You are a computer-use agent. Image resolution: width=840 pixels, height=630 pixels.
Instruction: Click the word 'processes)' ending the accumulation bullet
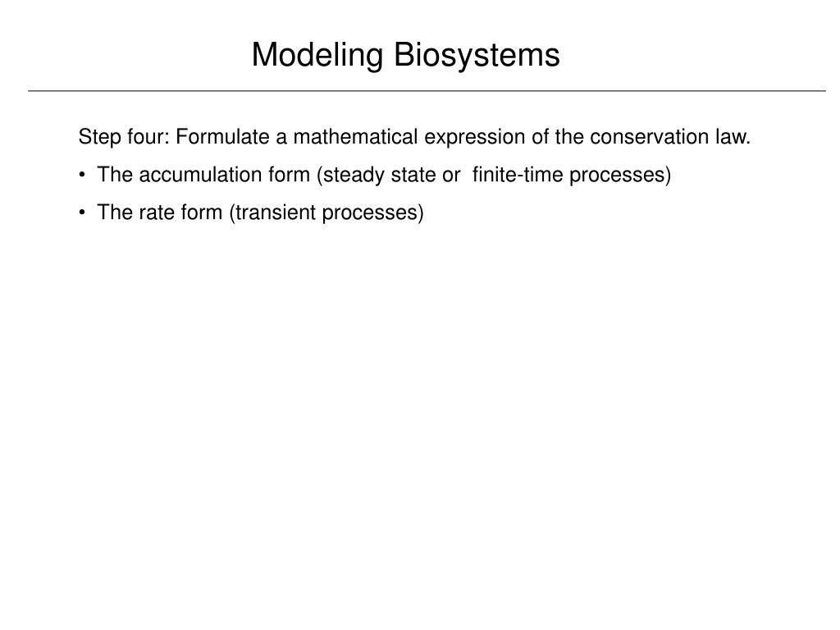(620, 176)
